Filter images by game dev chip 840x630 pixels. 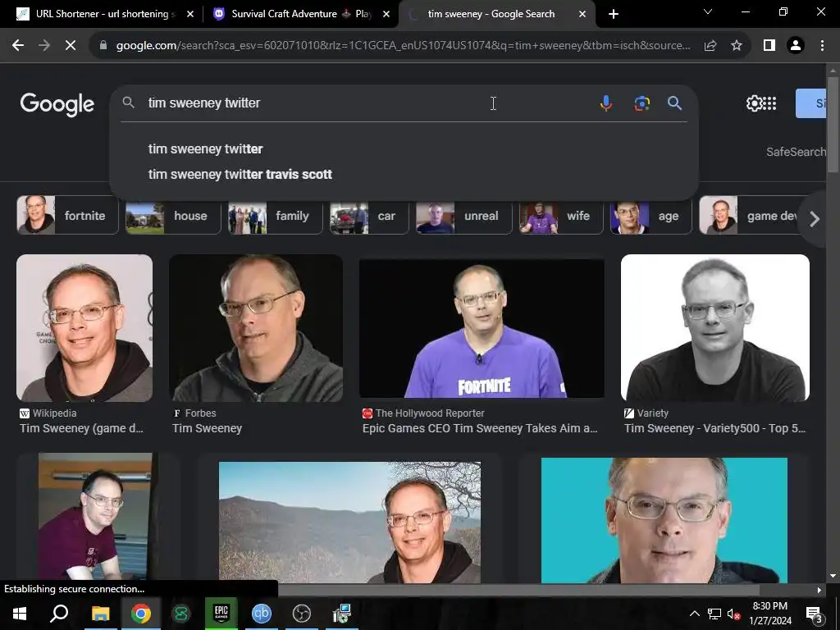(x=750, y=216)
